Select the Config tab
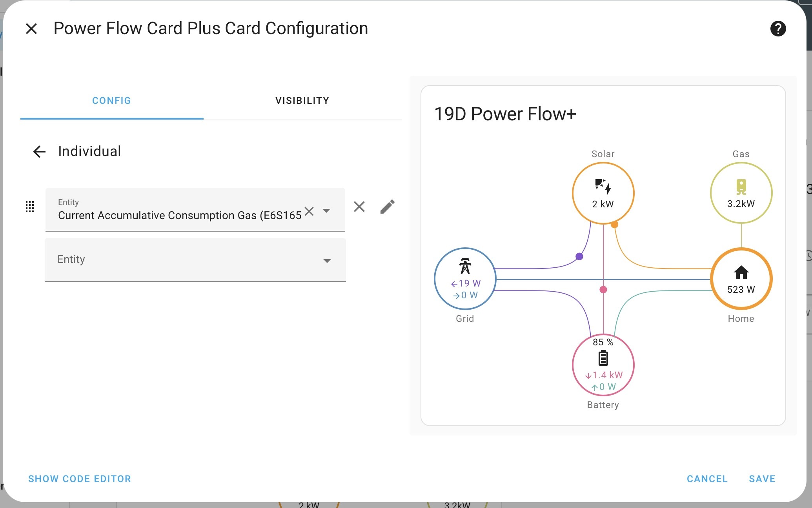 pyautogui.click(x=112, y=101)
